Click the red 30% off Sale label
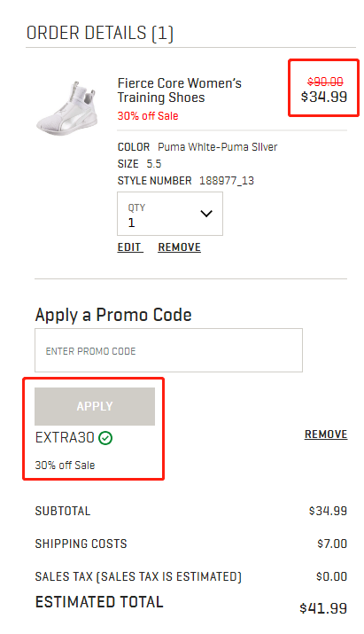The width and height of the screenshot is (364, 634). point(148,116)
